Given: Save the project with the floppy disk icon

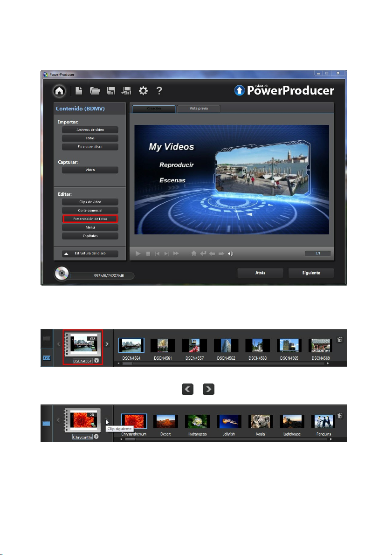Looking at the screenshot, I should [110, 91].
